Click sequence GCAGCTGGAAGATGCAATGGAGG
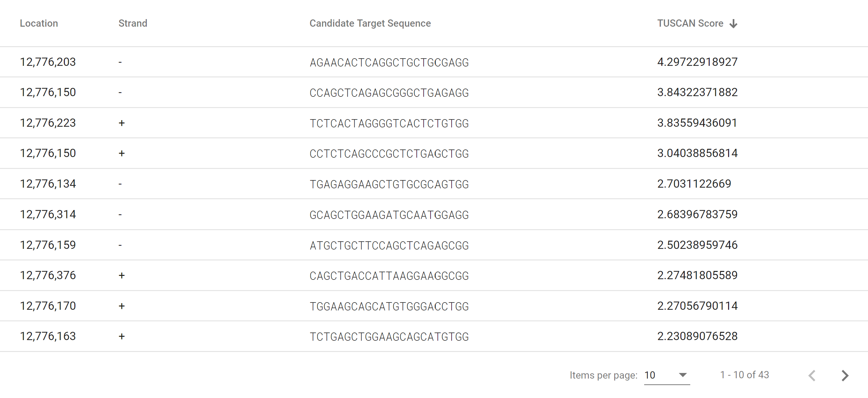868x398 pixels. (389, 215)
